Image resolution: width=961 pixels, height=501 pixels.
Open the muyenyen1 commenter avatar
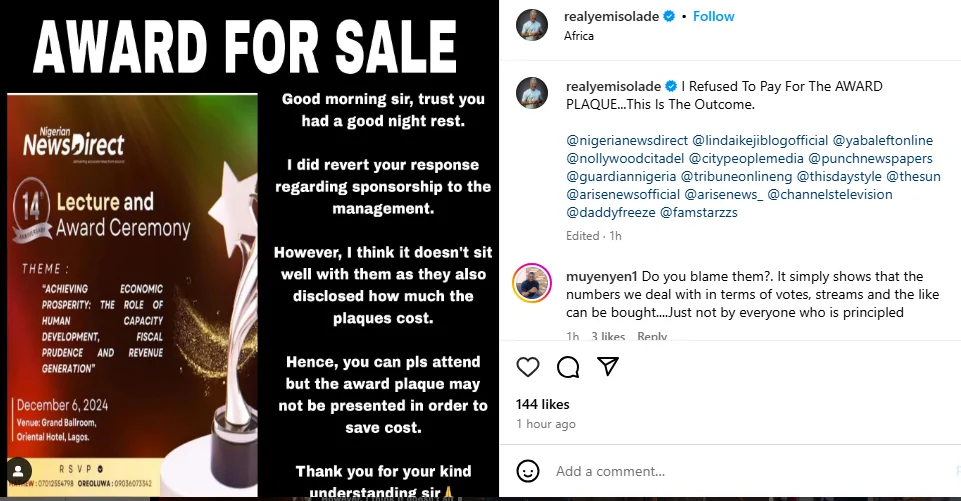532,285
